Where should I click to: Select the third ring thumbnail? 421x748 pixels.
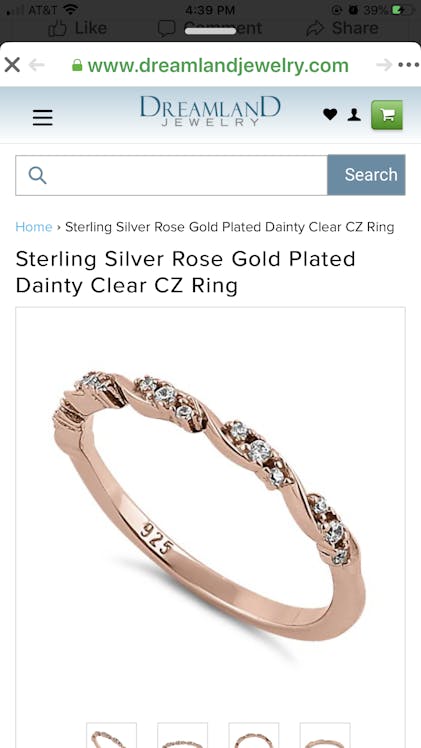[x=254, y=735]
